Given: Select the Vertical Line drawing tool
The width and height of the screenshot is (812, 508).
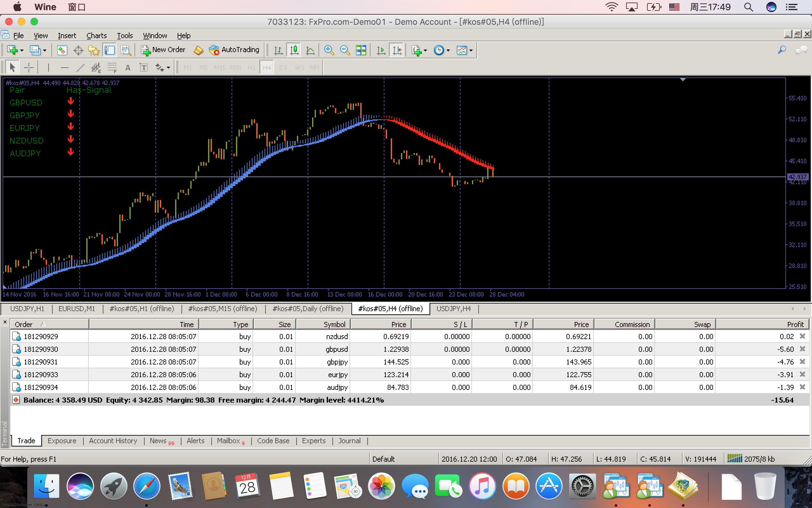Looking at the screenshot, I should click(x=48, y=68).
